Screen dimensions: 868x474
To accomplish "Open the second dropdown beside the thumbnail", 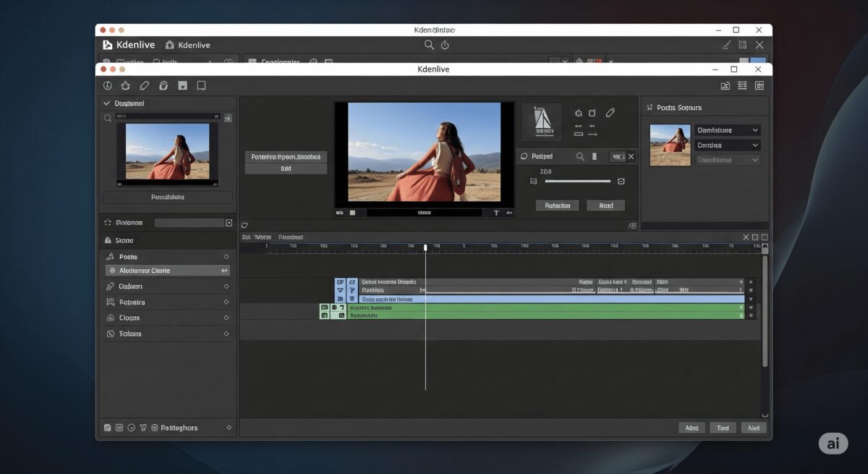I will pos(728,145).
